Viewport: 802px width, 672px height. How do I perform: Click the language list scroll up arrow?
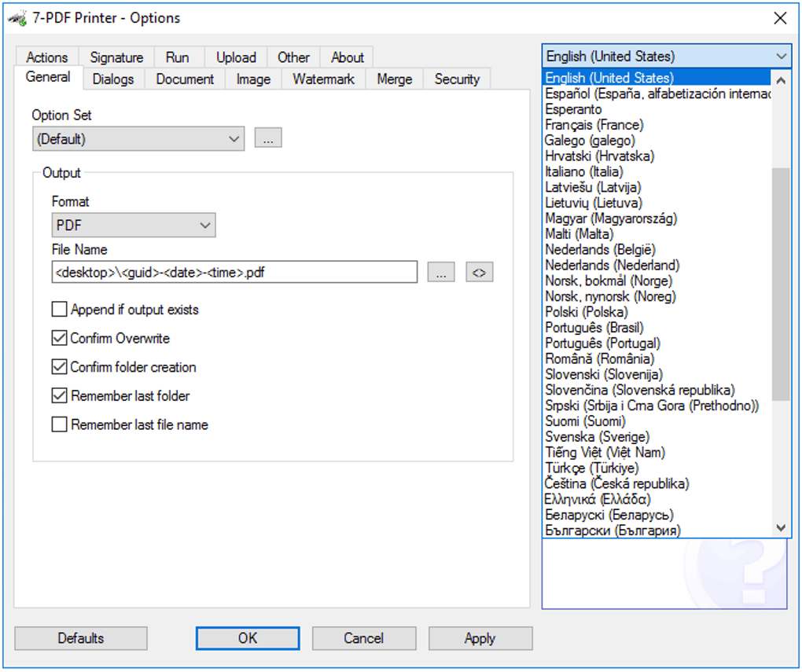click(x=781, y=80)
